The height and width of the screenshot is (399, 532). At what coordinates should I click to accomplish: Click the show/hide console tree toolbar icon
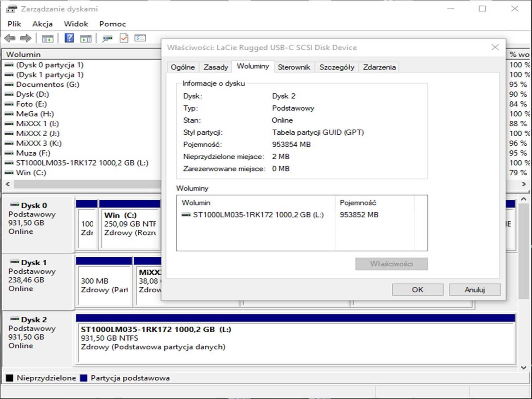click(48, 39)
